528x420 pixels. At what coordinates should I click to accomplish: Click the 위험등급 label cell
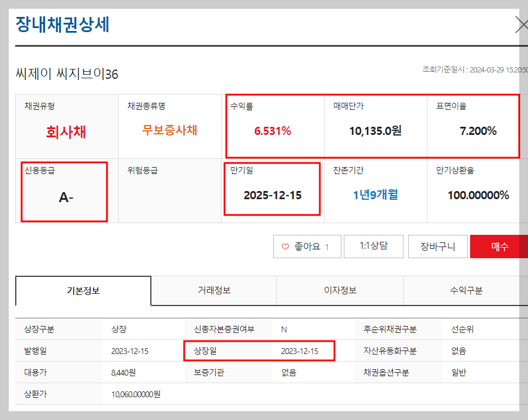143,171
